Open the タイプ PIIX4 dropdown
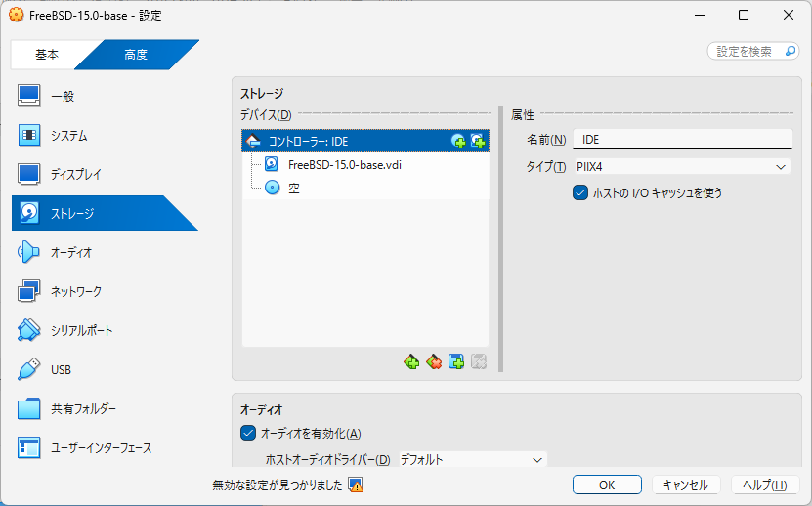 [683, 167]
